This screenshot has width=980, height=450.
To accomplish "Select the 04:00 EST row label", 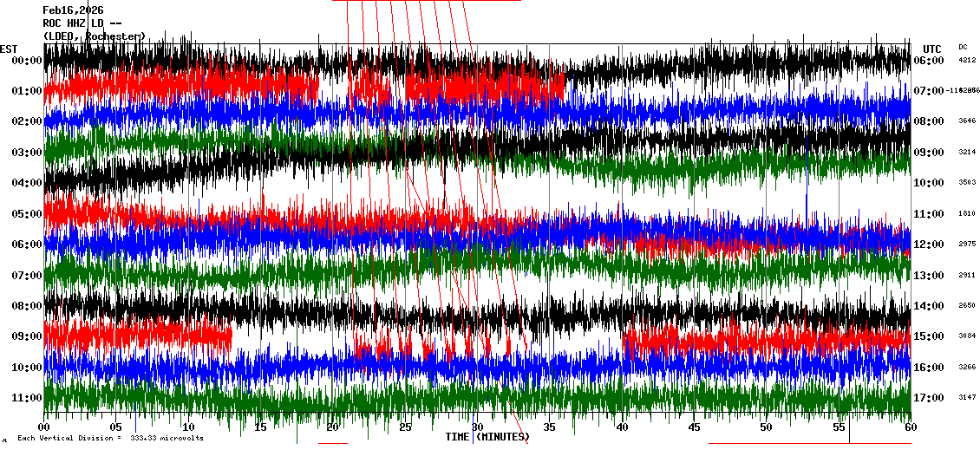I will click(x=26, y=183).
